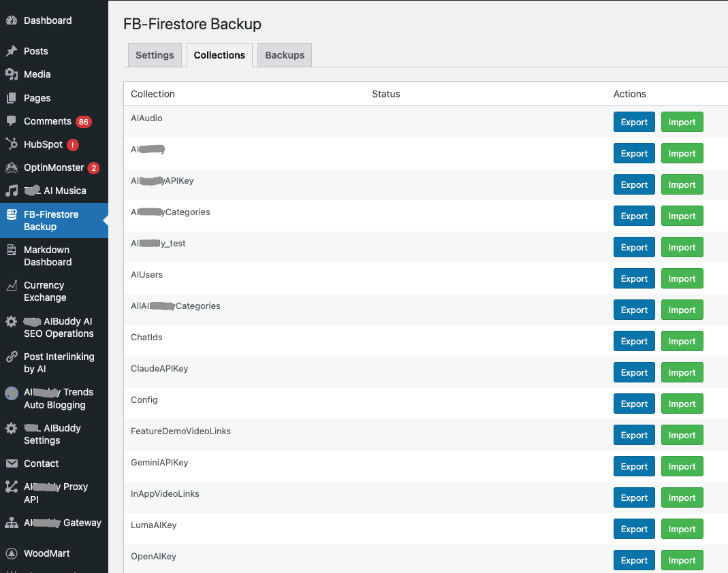
Task: Click the Comments speech bubble icon
Action: [x=12, y=121]
